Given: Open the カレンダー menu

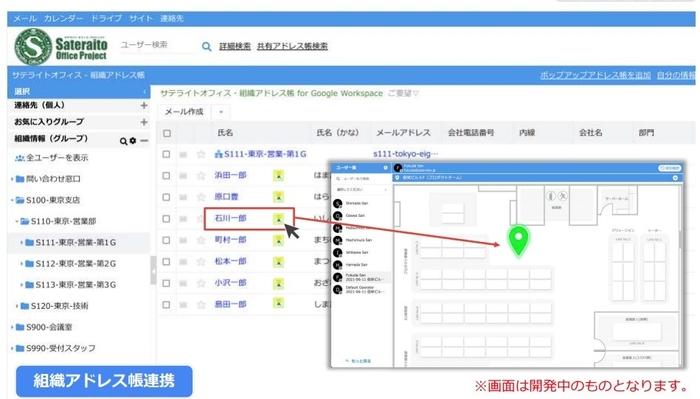Looking at the screenshot, I should [63, 19].
